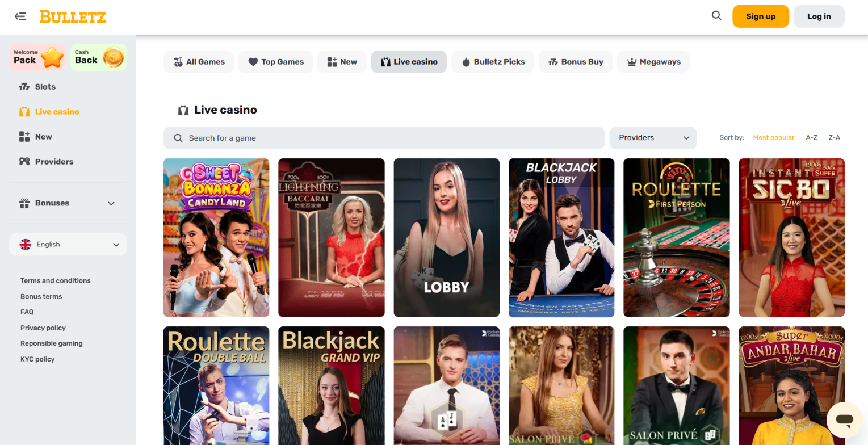Open Providers in the sidebar

47,162
